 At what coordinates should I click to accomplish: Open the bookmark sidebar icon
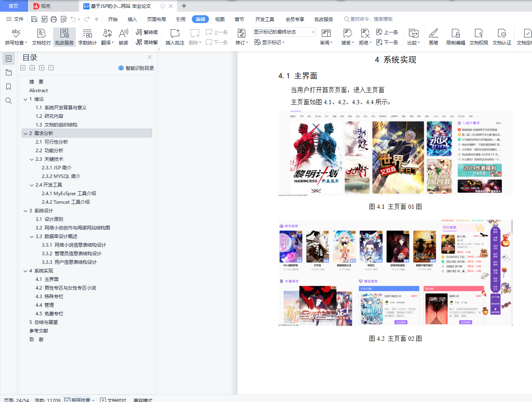click(9, 87)
